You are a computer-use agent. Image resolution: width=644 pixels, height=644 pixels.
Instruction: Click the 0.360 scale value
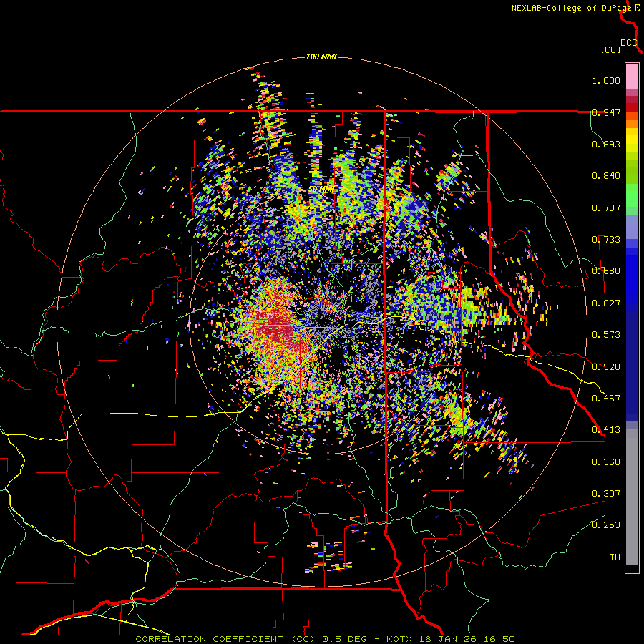[x=606, y=462]
